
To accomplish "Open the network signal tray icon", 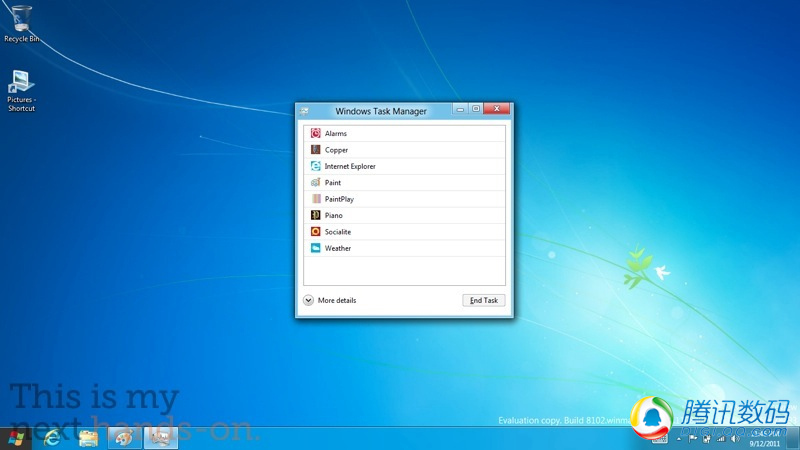I will (x=720, y=438).
